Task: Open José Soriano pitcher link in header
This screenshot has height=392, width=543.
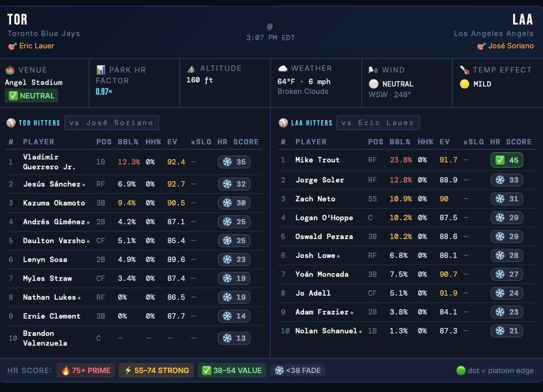Action: tap(511, 46)
